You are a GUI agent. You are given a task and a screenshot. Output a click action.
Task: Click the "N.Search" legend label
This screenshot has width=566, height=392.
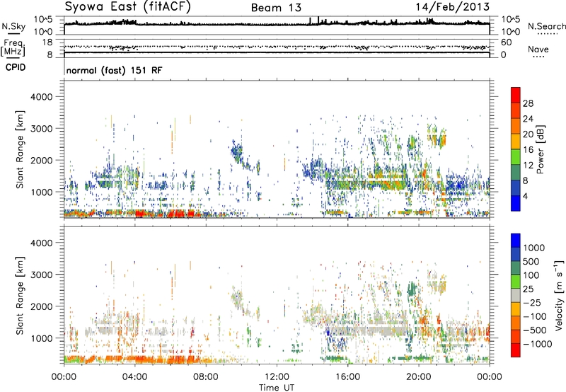click(x=546, y=26)
